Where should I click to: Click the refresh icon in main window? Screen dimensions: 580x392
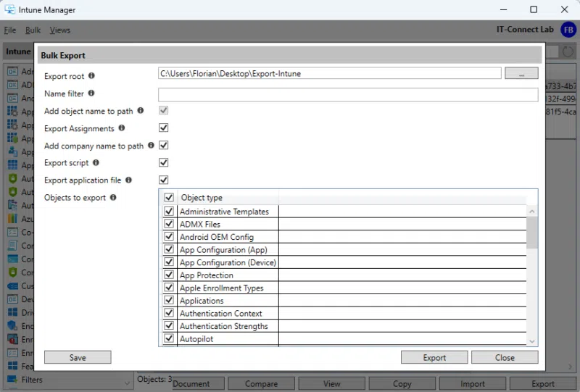(568, 51)
